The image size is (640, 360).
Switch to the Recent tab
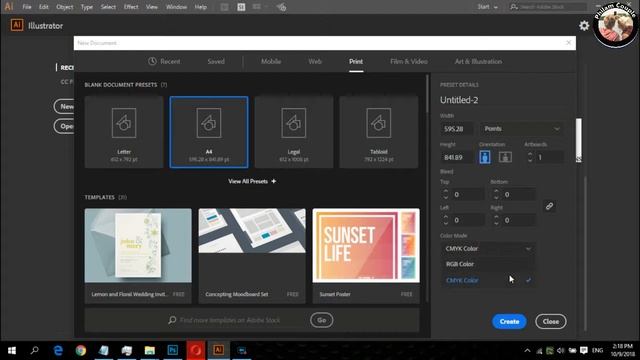(x=164, y=61)
